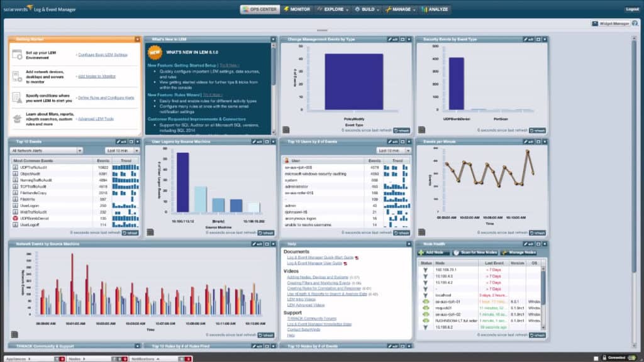Viewport: 644px width, 362px height.
Task: Maximize the Top 10 Events widget
Action: (x=131, y=141)
